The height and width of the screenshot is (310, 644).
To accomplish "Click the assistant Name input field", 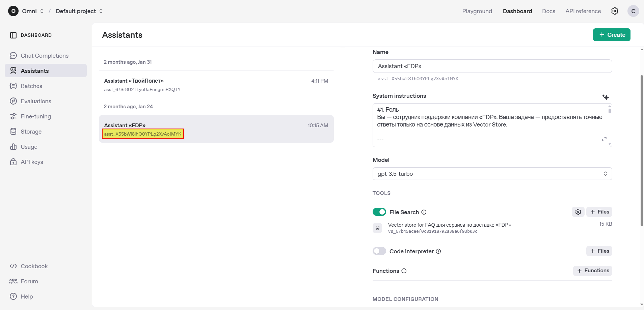I will click(x=492, y=66).
